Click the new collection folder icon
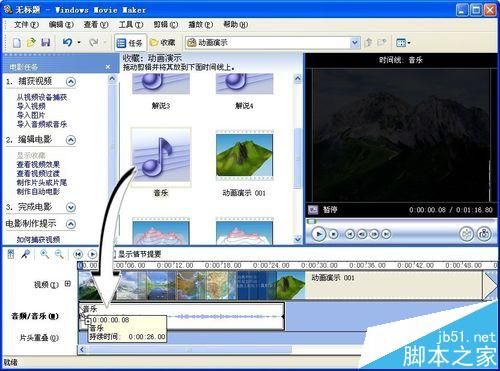The height and width of the screenshot is (371, 500). [382, 42]
